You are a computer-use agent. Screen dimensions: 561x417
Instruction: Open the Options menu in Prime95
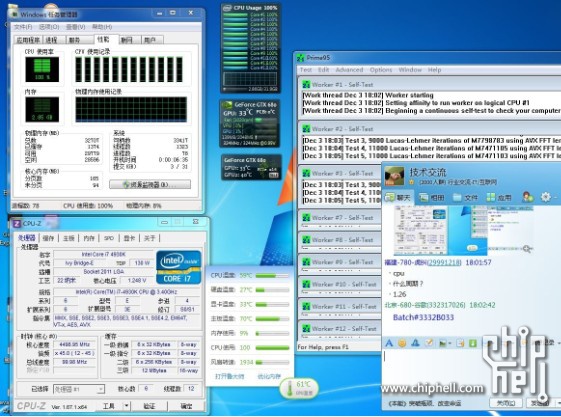[x=381, y=70]
